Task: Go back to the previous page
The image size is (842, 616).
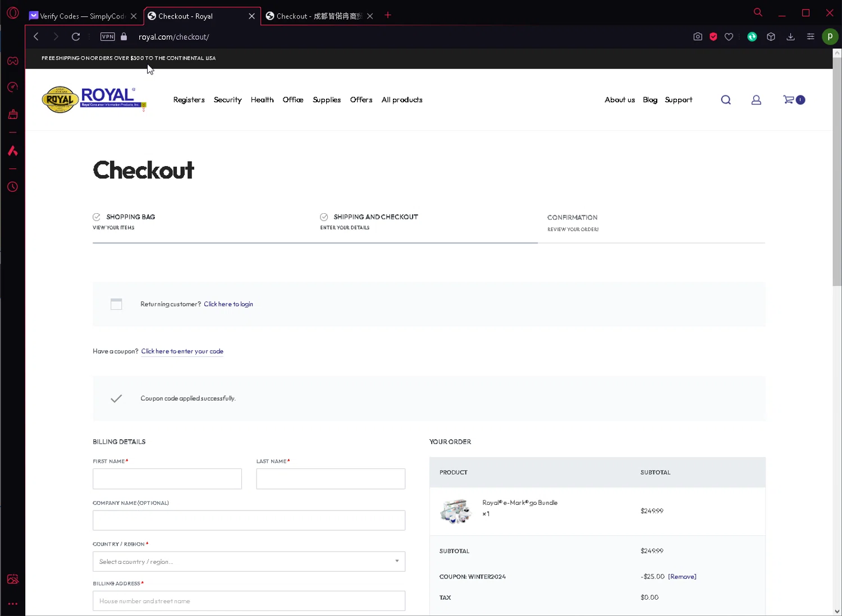Action: coord(36,36)
